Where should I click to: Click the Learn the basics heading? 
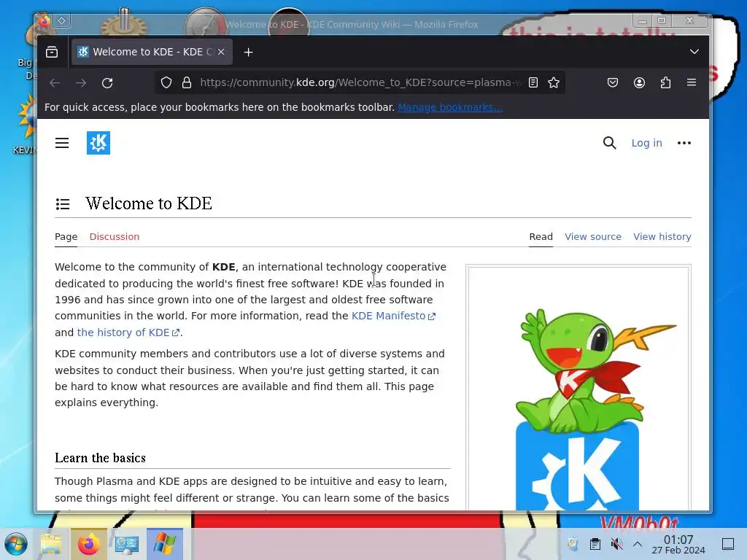pyautogui.click(x=100, y=458)
